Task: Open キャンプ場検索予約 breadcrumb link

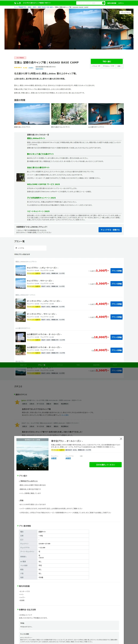Action: tap(20, 7)
